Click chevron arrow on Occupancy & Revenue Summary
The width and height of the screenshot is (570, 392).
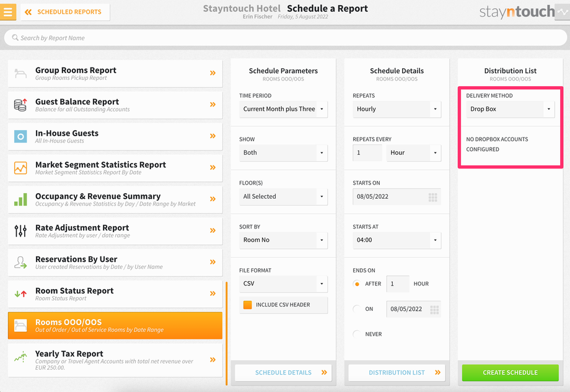(x=213, y=199)
